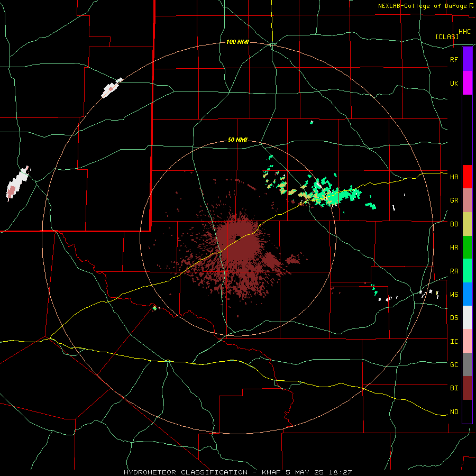This screenshot has width=476, height=476.
Task: Click the HA red legend swatch
Action: (467, 177)
